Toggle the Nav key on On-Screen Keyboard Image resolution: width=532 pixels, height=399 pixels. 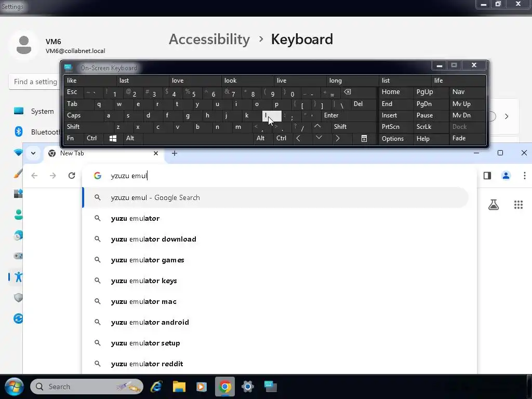point(468,92)
